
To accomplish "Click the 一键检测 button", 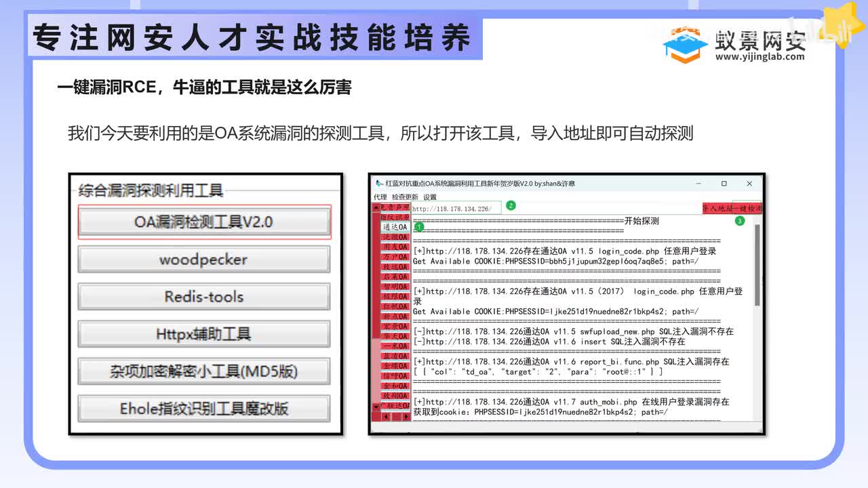I will (747, 208).
